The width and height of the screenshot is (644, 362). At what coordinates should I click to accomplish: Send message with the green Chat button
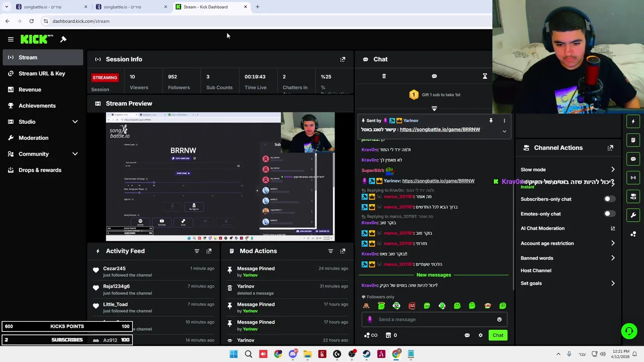tap(498, 335)
